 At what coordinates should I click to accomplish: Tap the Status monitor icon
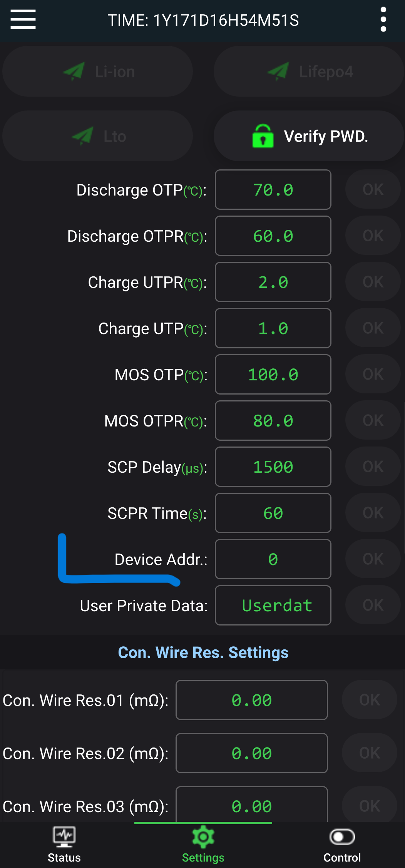click(64, 836)
